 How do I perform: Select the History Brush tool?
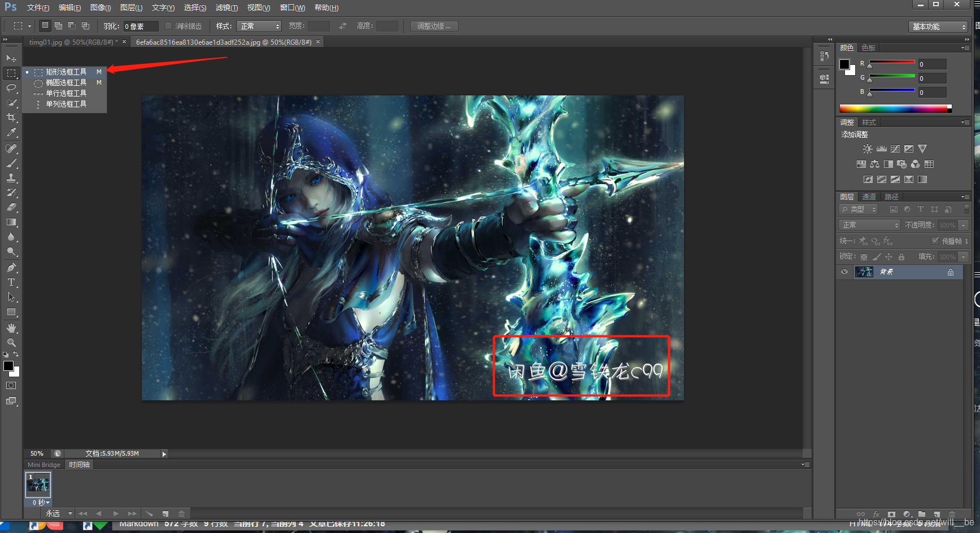11,193
